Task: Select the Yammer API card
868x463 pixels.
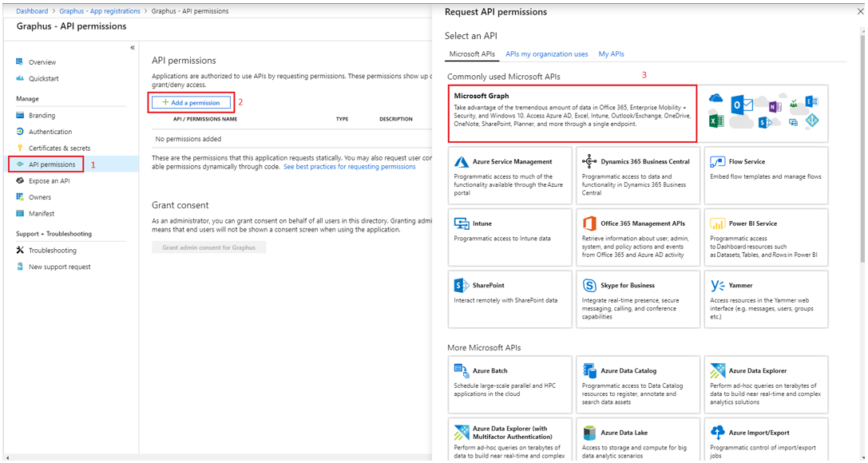Action: click(x=766, y=299)
